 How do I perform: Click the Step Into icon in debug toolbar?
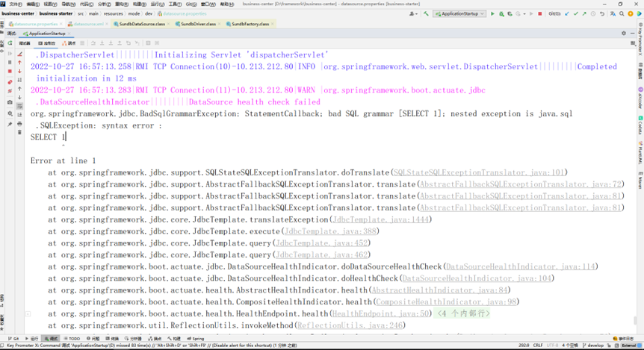pos(102,43)
